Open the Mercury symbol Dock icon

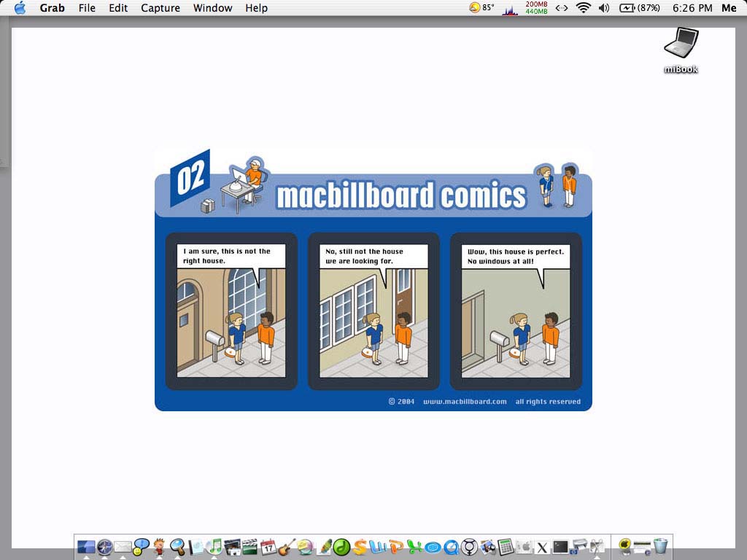point(469,547)
